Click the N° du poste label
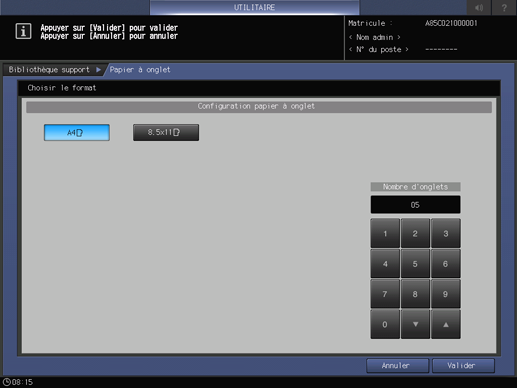The image size is (517, 388). pos(379,49)
